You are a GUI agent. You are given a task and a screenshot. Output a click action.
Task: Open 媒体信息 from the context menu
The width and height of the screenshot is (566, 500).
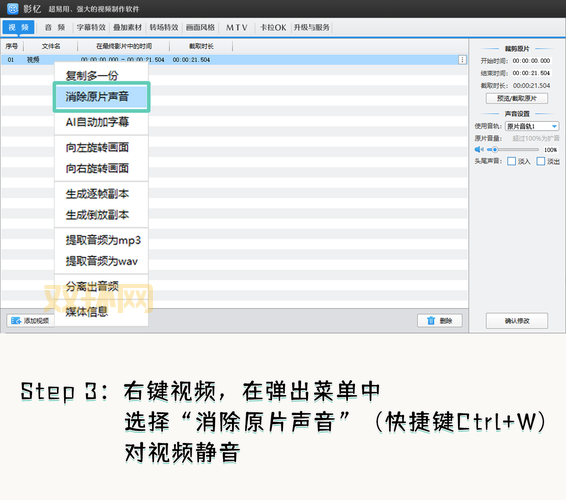point(101,311)
